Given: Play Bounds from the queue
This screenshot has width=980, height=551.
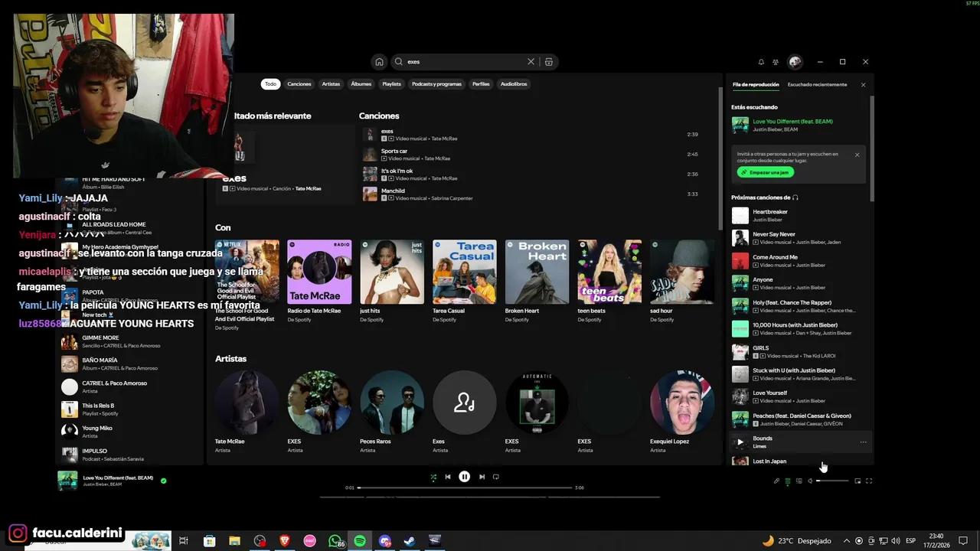Looking at the screenshot, I should [740, 442].
